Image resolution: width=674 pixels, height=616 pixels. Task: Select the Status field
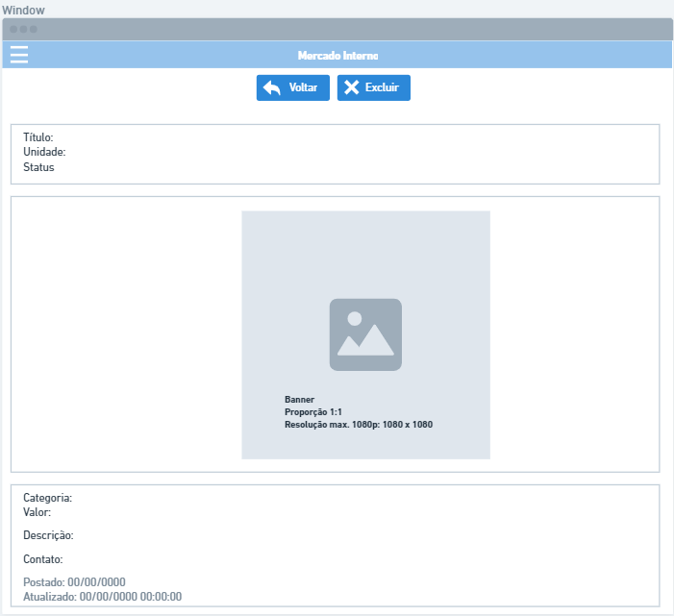(38, 167)
